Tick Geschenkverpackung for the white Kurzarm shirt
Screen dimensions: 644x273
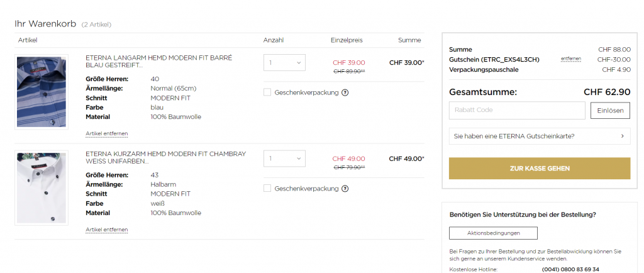[267, 188]
